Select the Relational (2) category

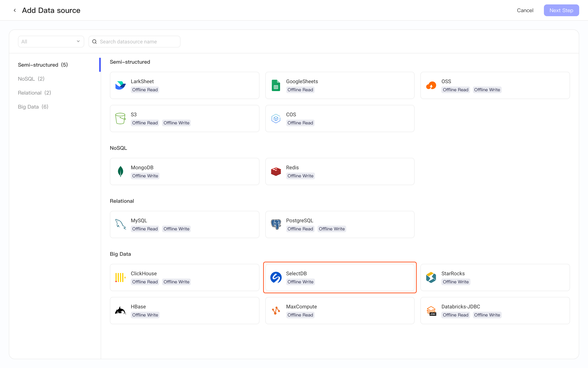(x=35, y=93)
